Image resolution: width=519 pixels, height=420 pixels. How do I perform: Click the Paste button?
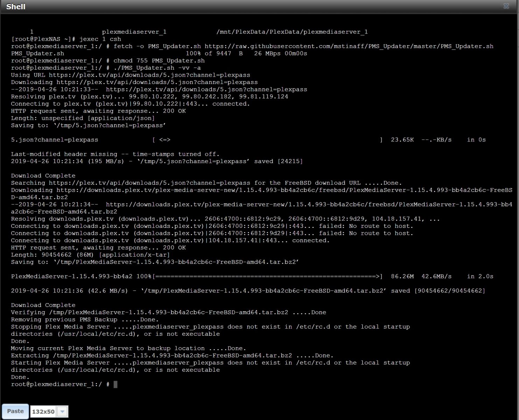click(15, 411)
